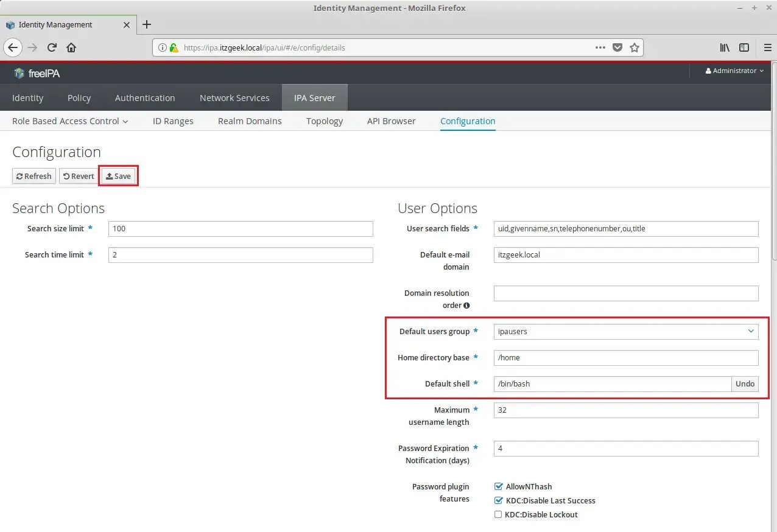The width and height of the screenshot is (777, 532).
Task: Bookmark this page with the star icon
Action: pos(635,47)
